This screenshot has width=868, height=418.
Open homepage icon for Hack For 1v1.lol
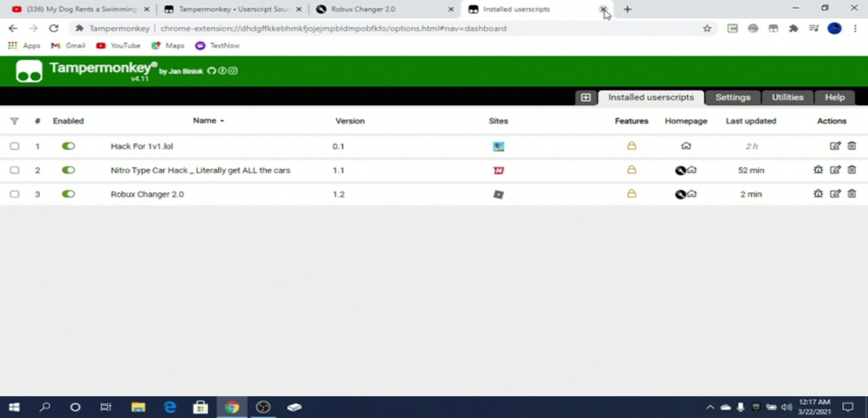pos(686,146)
